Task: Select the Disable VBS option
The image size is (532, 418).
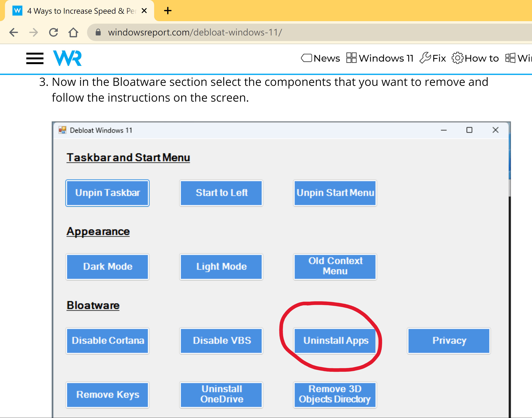Action: 220,341
